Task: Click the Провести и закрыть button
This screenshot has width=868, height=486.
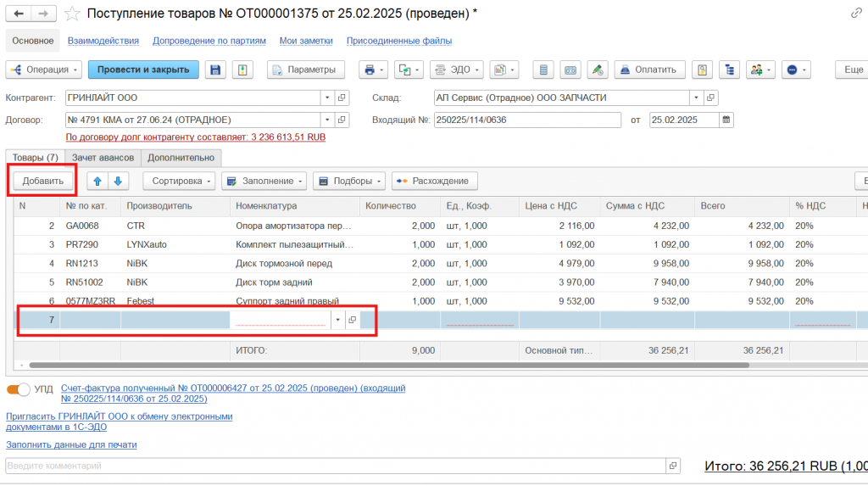Action: click(x=143, y=70)
